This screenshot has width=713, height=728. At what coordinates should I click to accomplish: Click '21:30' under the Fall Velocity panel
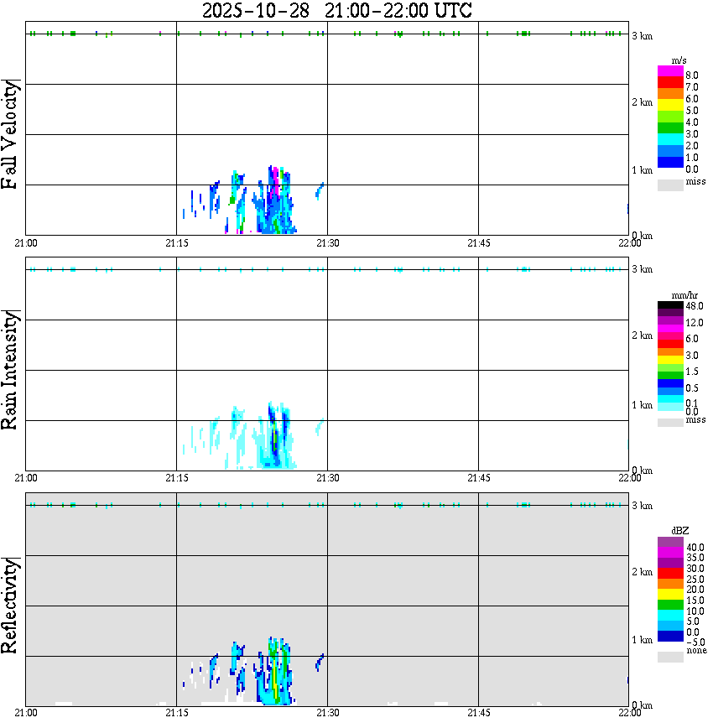tap(328, 243)
